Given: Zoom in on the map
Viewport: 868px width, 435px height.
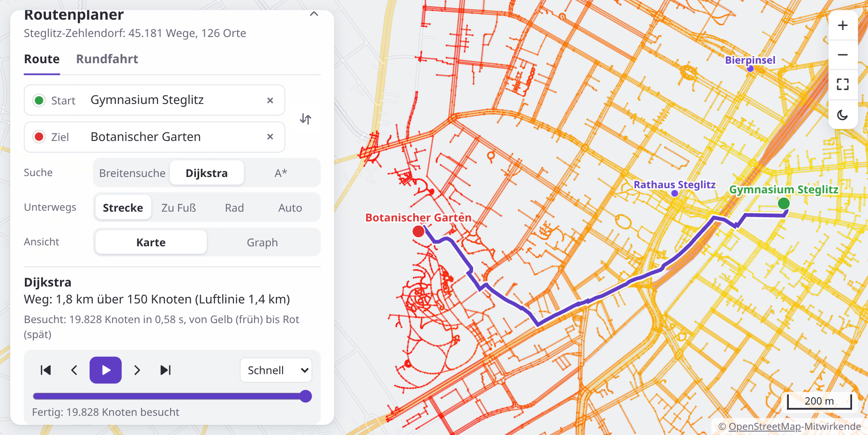Looking at the screenshot, I should pos(843,25).
